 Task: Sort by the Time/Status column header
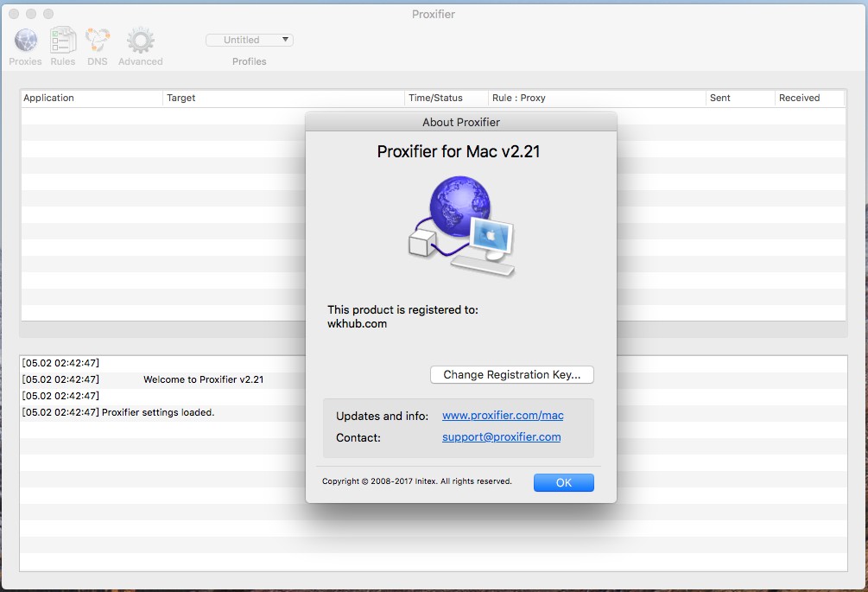pos(447,98)
